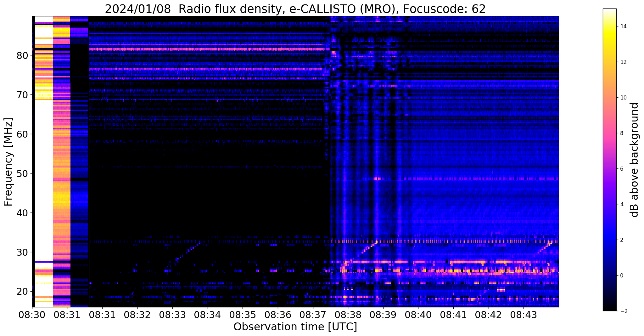
Task: Click the 08:38 time tick label
Action: pyautogui.click(x=348, y=315)
